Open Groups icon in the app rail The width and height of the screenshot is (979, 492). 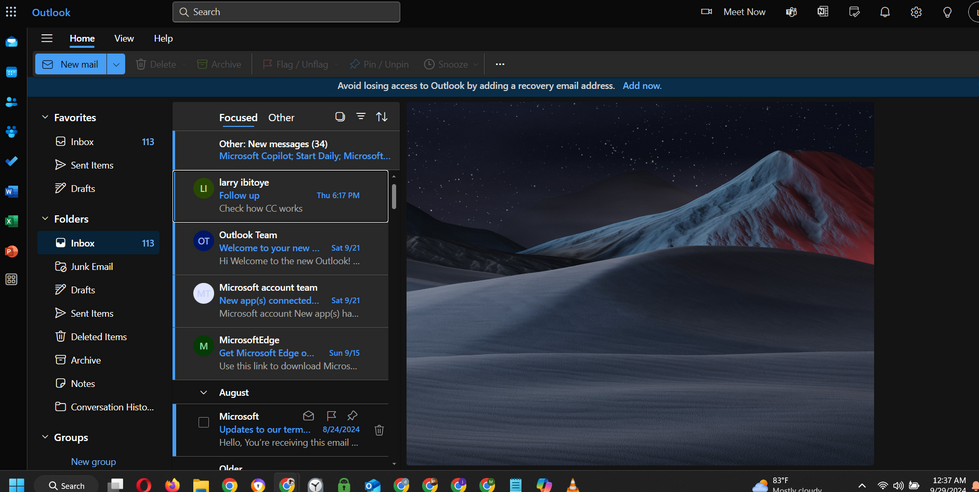coord(11,132)
